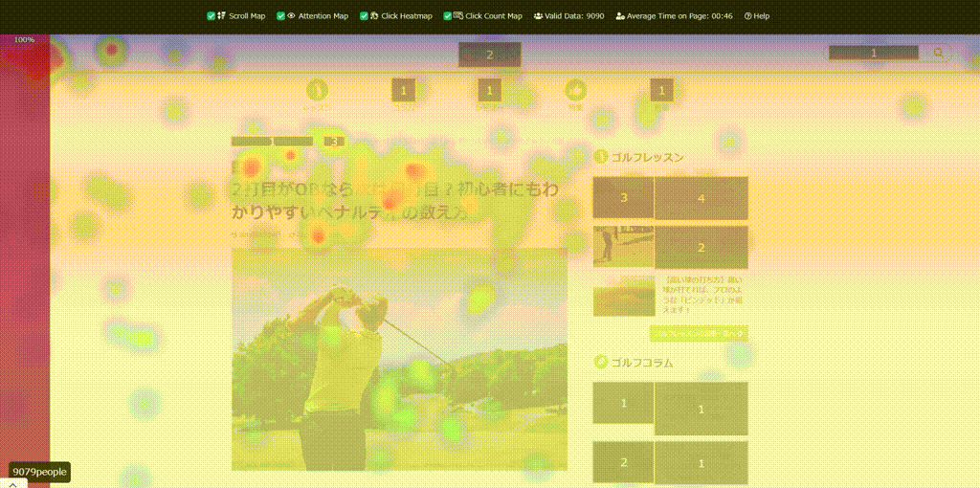Viewport: 980px width, 488px height.
Task: Click the Valid Data: 9090 text
Action: [574, 16]
